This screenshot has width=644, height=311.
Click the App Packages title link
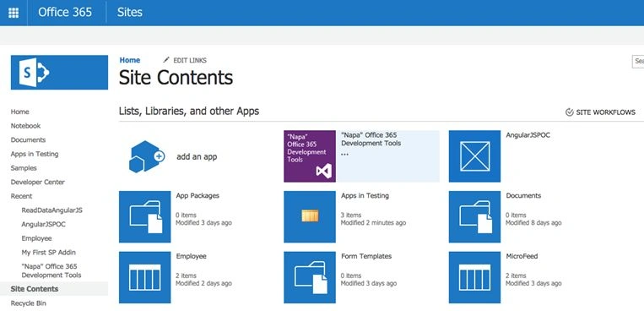tap(198, 196)
